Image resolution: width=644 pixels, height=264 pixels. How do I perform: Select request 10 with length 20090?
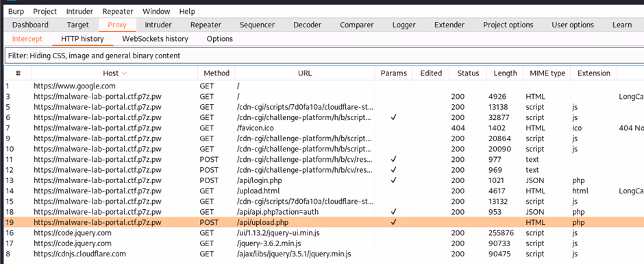[323, 149]
